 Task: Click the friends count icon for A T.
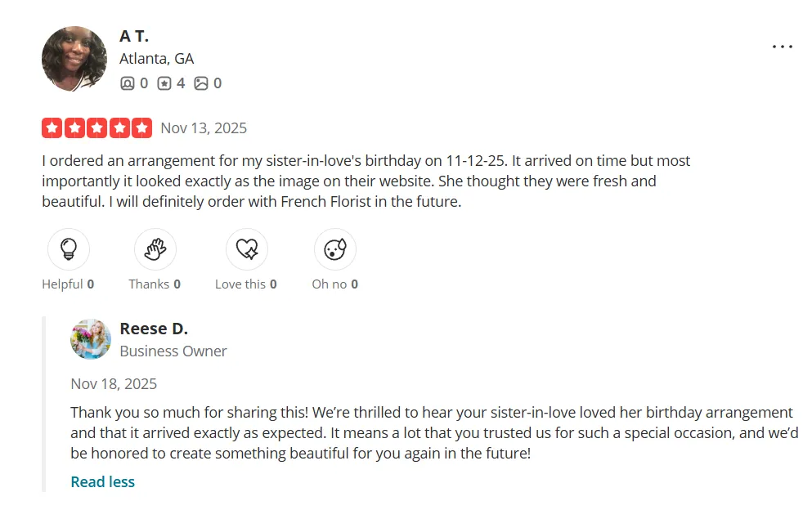128,83
